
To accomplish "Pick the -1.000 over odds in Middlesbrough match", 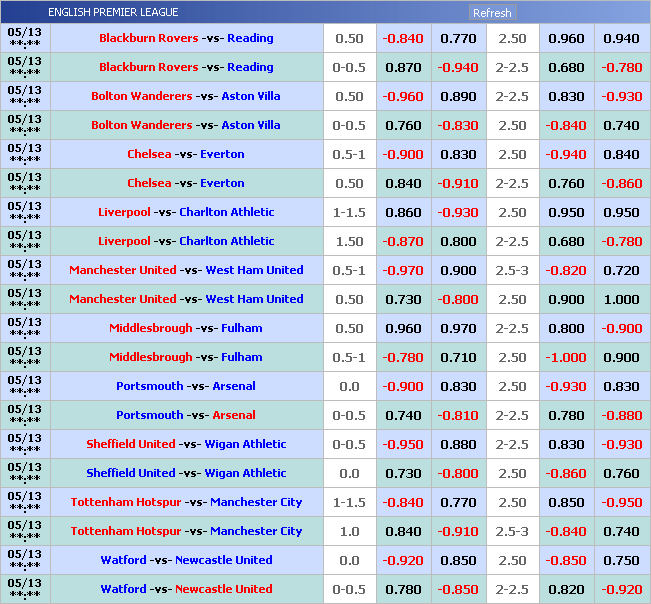I will 566,358.
